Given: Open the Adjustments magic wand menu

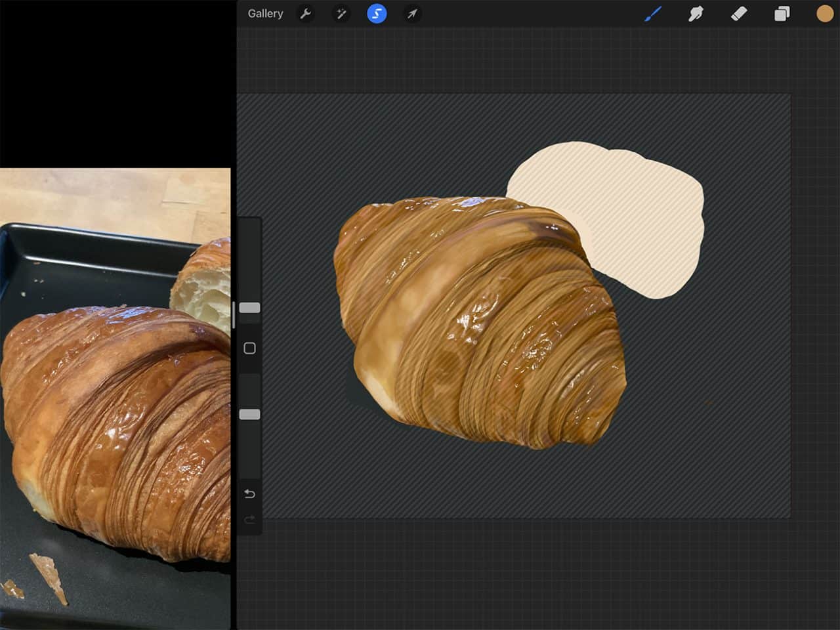Looking at the screenshot, I should (x=341, y=14).
